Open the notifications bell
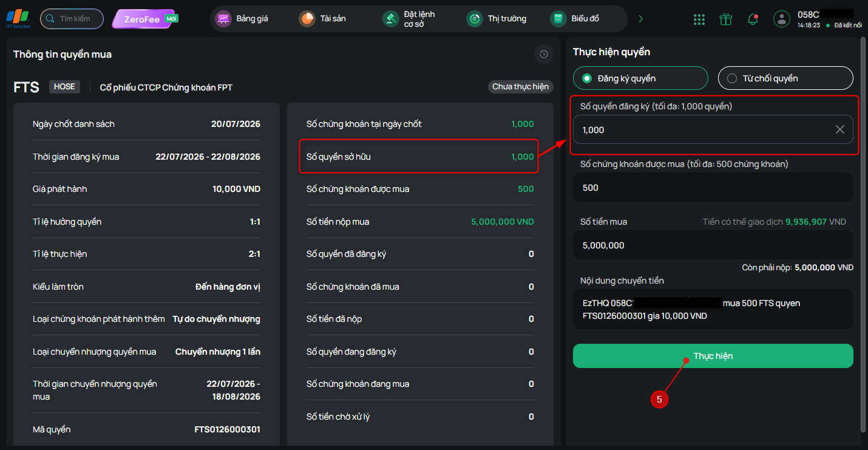Image resolution: width=868 pixels, height=450 pixels. tap(753, 19)
